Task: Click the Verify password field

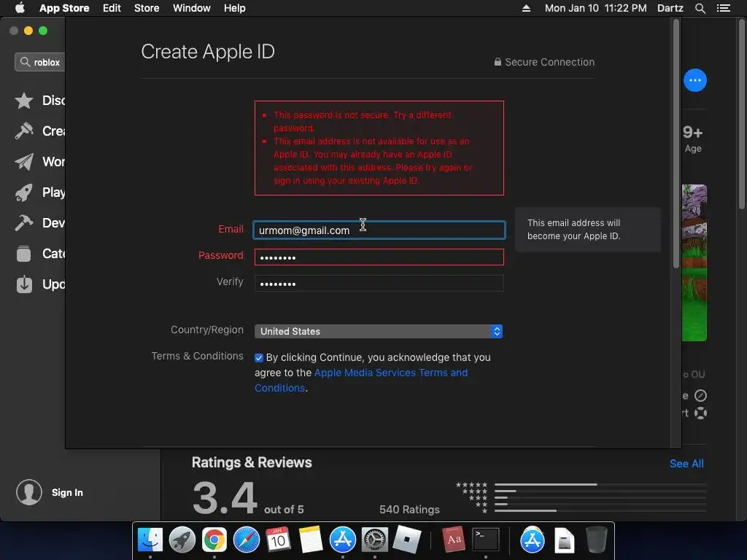Action: coord(379,284)
